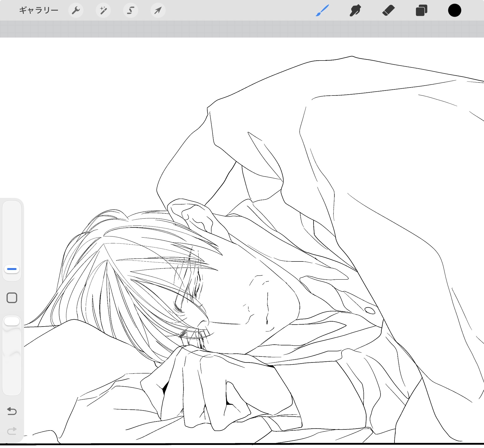
Task: Open the black active color circle
Action: [x=454, y=10]
